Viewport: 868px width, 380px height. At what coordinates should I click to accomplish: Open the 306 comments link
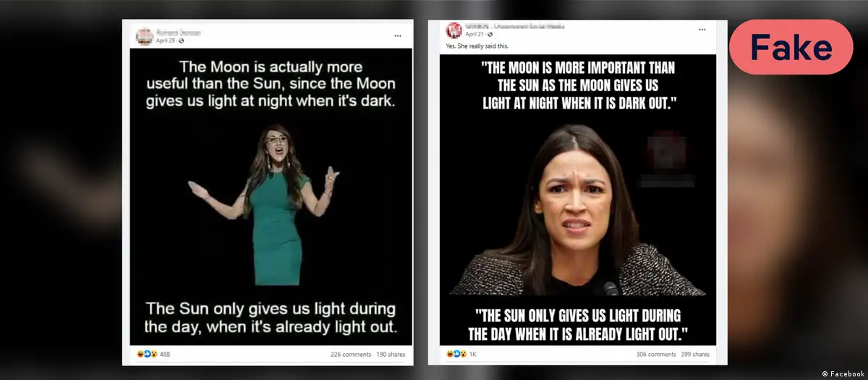point(656,355)
